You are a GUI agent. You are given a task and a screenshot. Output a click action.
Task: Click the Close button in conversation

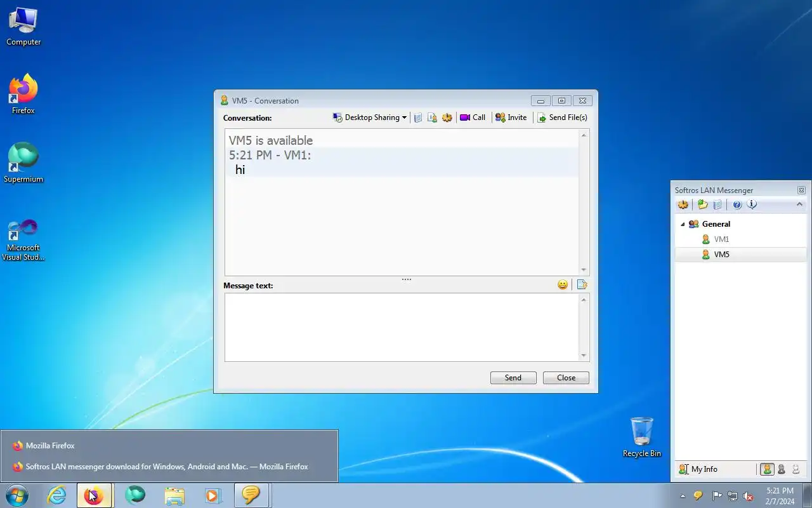566,378
